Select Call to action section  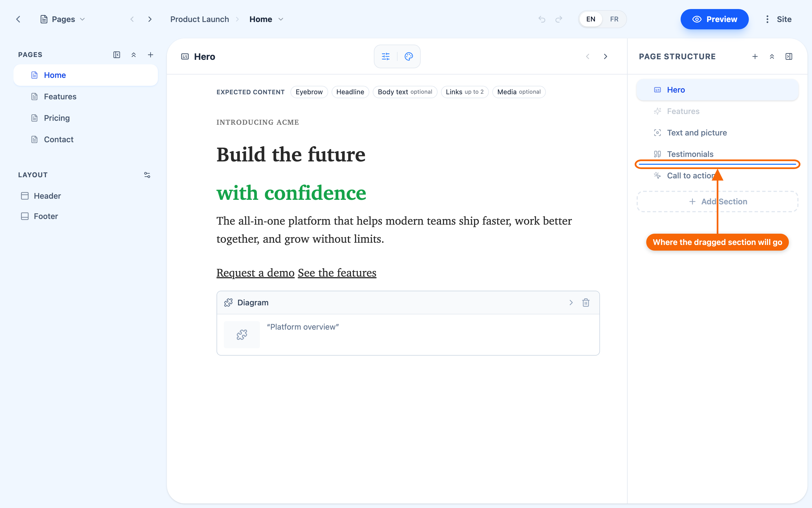coord(717,176)
